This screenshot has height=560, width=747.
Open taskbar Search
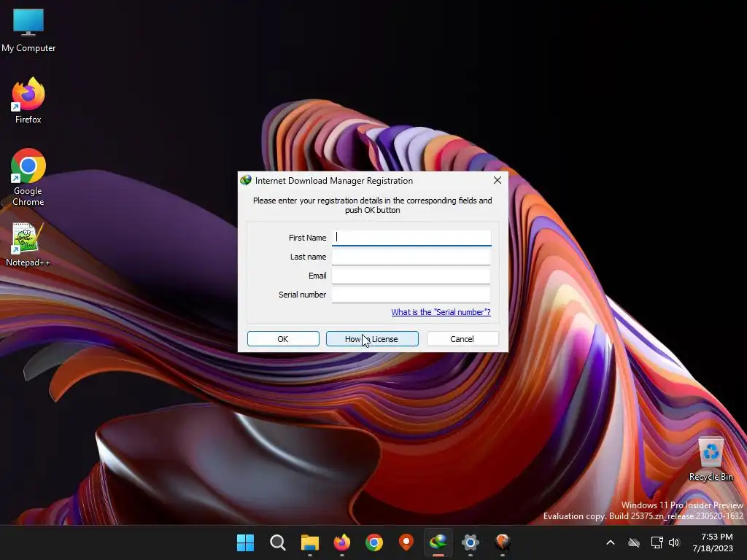(x=278, y=542)
